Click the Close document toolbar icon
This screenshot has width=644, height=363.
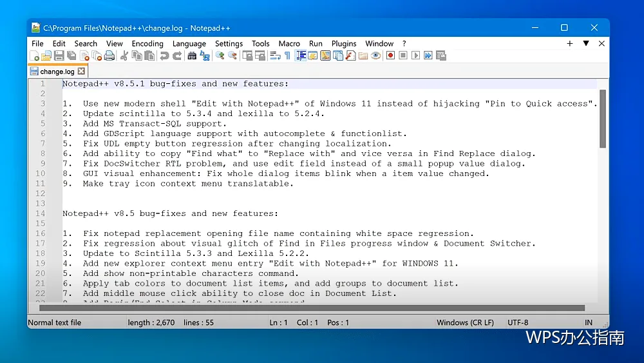click(84, 55)
